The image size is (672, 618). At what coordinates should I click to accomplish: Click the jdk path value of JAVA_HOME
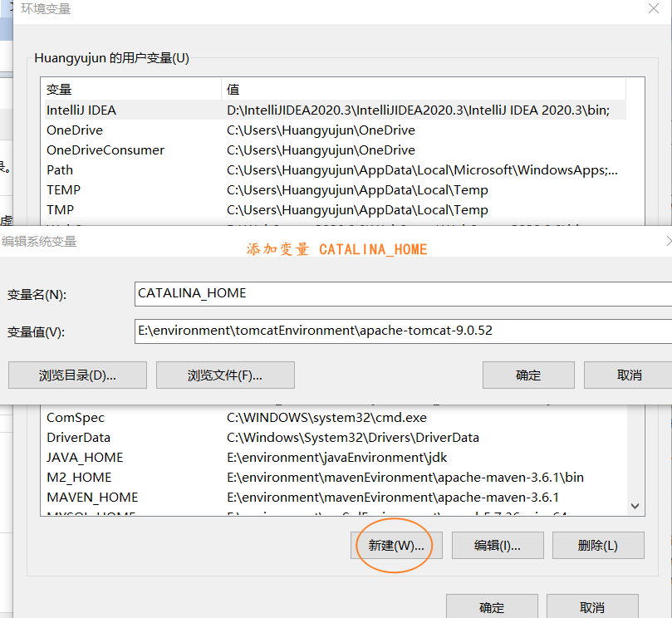point(337,458)
